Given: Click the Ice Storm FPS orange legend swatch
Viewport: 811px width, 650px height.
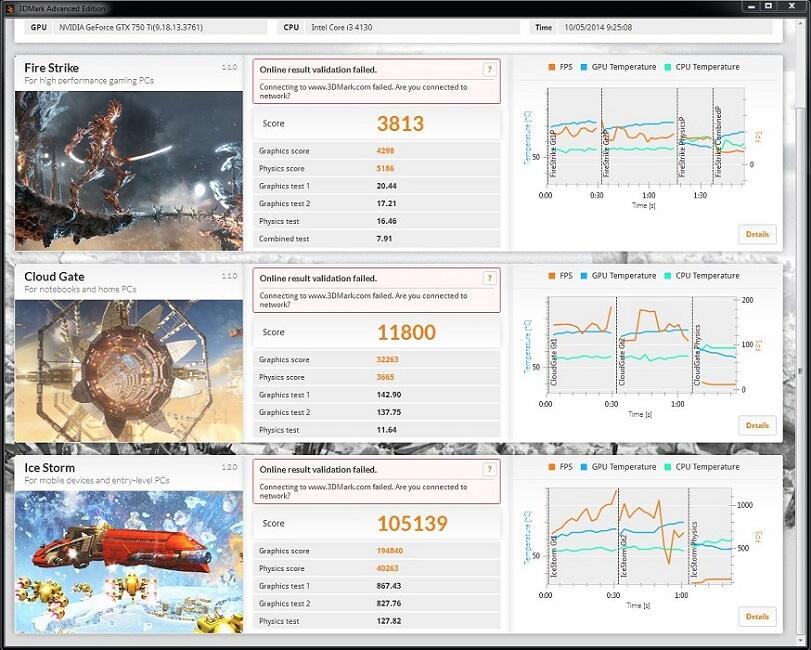Looking at the screenshot, I should click(x=552, y=467).
